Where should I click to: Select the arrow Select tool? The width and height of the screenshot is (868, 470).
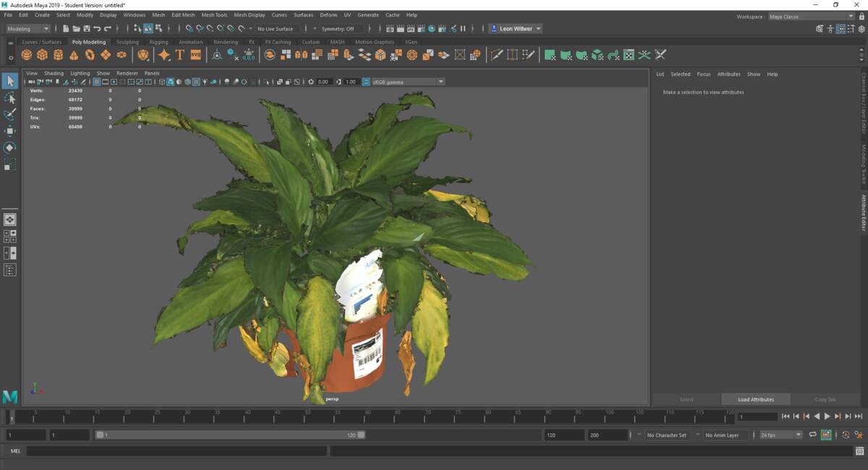click(10, 81)
